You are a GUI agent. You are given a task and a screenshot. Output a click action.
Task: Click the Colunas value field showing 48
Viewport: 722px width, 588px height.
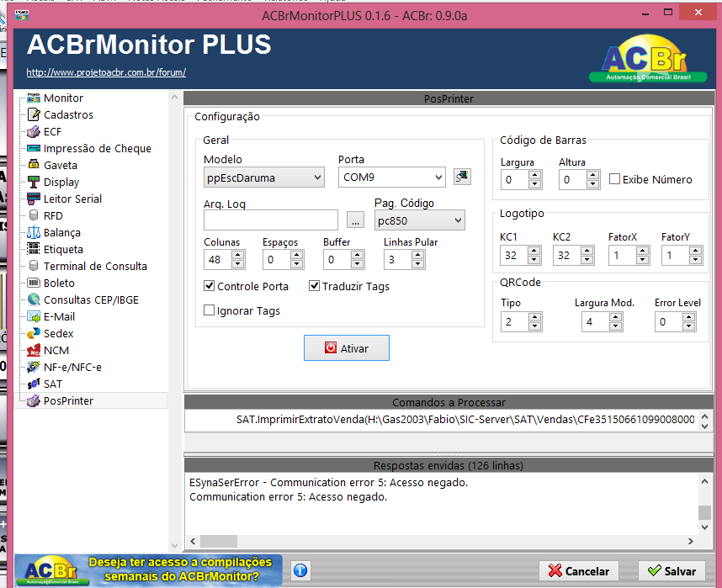coord(217,260)
